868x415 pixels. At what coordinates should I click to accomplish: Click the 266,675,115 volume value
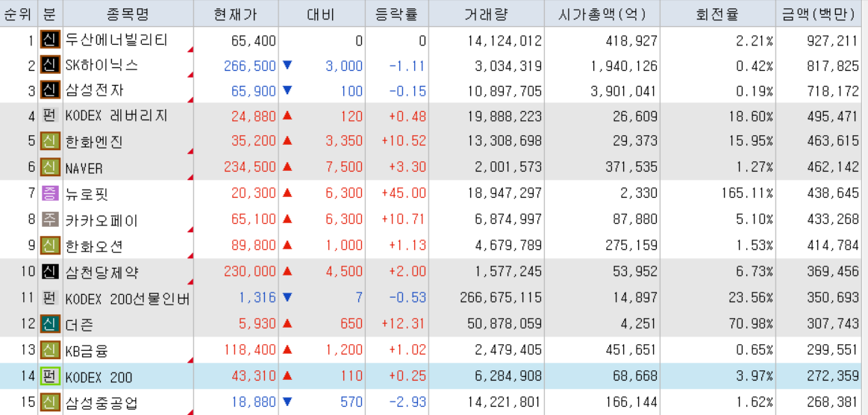(501, 298)
